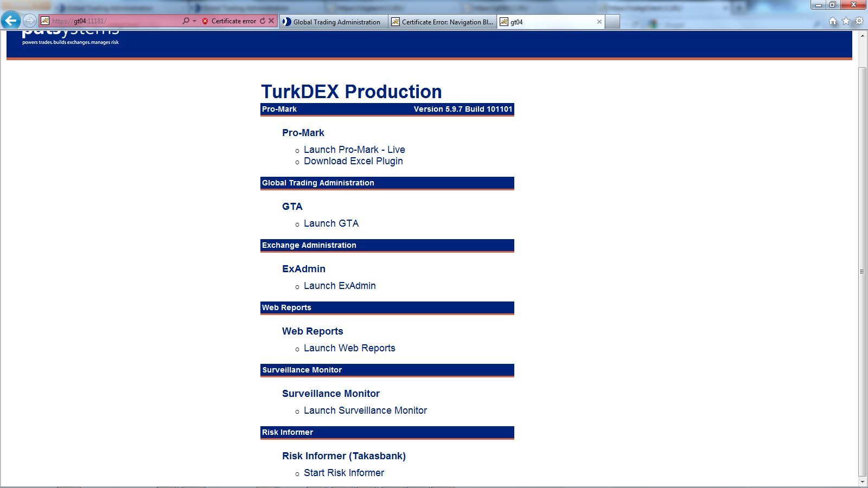Click the Surveillance Monitor bold heading
This screenshot has width=868, height=488.
coord(331,394)
